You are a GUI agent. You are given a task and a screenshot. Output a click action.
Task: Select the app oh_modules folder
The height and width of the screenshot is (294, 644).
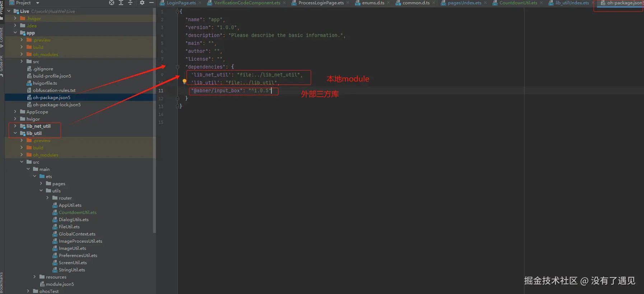(x=45, y=54)
